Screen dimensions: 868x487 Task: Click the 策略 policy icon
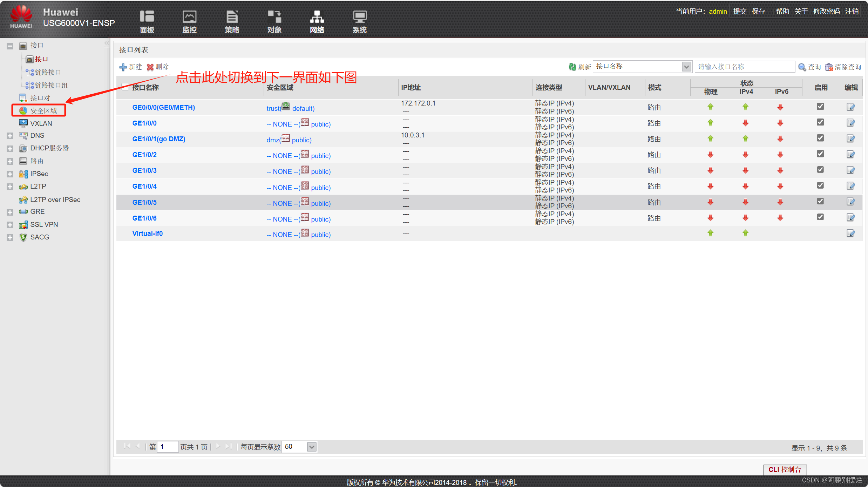(x=232, y=17)
